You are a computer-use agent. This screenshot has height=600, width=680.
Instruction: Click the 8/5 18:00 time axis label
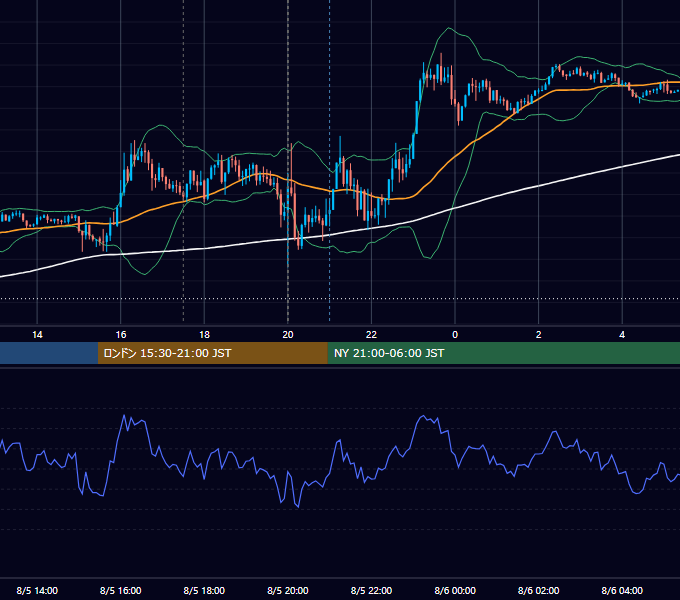coord(204,590)
